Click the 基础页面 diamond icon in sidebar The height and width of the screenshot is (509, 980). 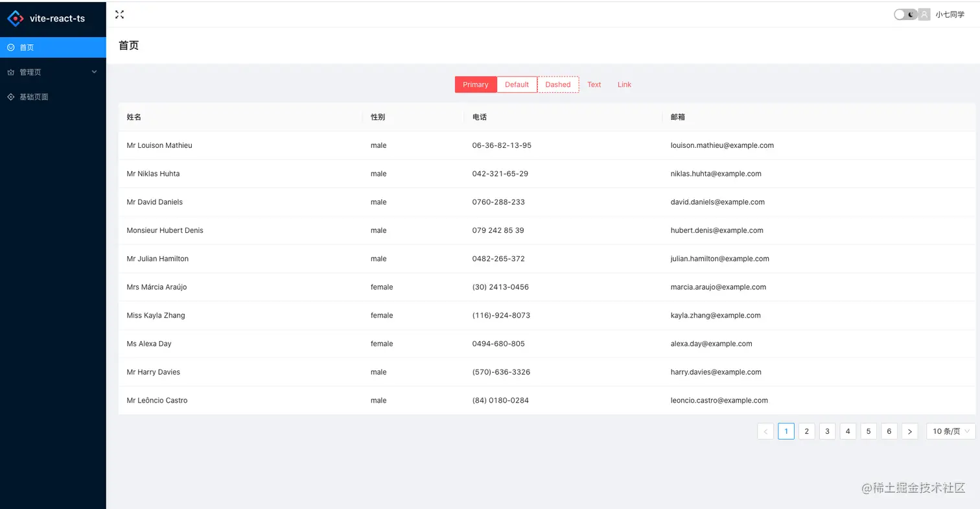[x=11, y=97]
